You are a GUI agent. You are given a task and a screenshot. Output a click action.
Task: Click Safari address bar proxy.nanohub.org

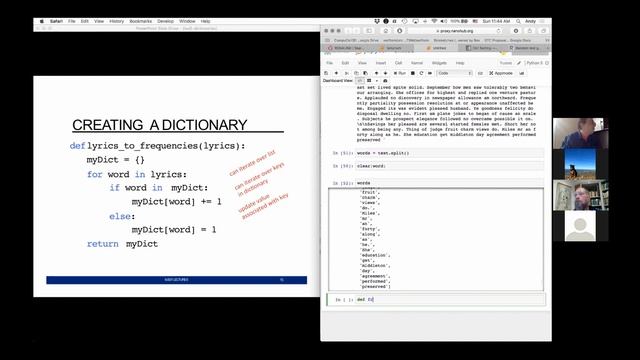point(455,31)
